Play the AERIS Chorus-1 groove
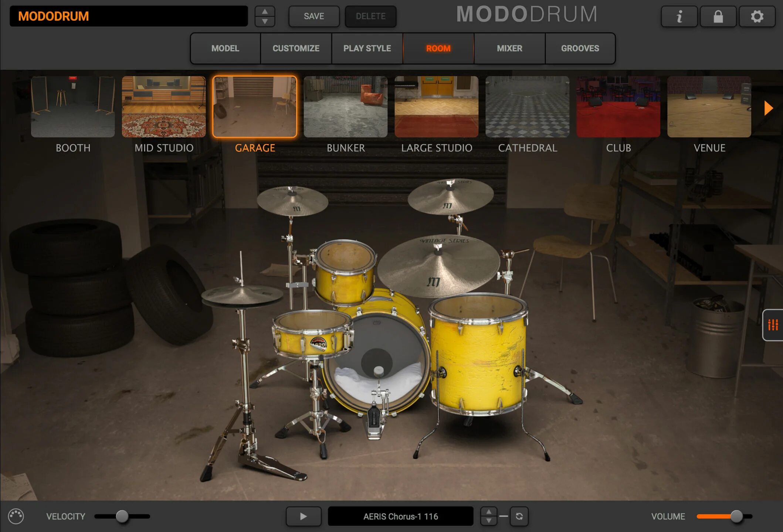 tap(304, 516)
